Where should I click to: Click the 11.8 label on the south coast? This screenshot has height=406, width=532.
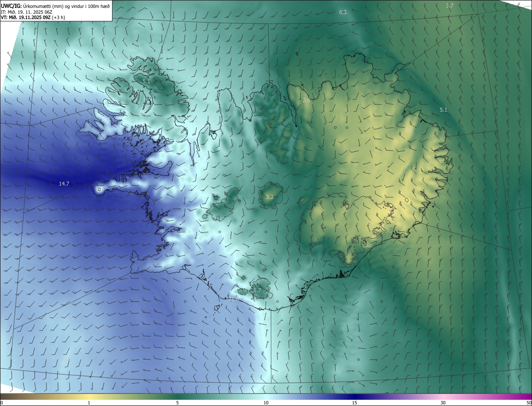pos(234,298)
